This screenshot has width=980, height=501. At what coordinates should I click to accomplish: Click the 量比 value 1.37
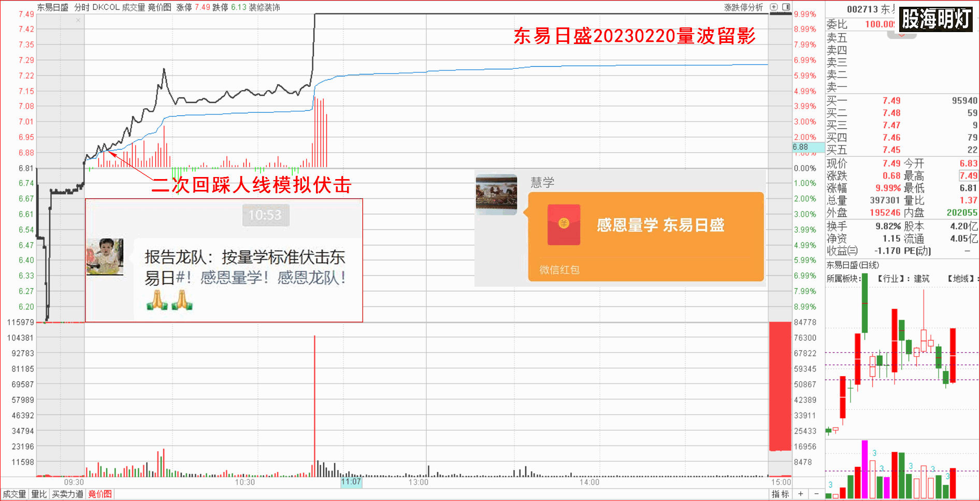[968, 200]
